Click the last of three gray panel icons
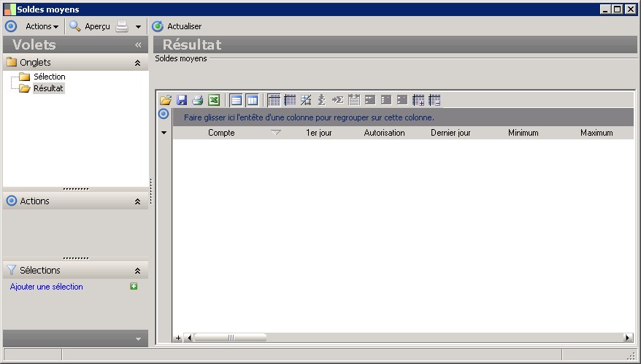Image resolution: width=641 pixels, height=364 pixels. click(402, 100)
